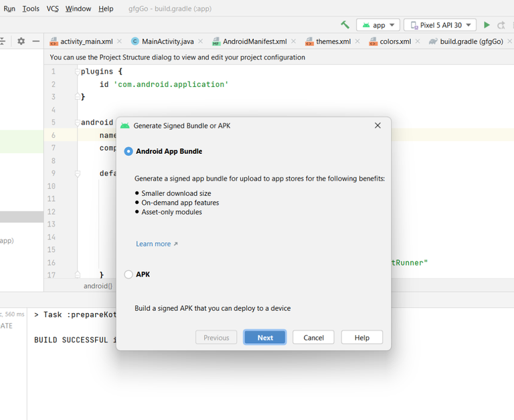The width and height of the screenshot is (514, 420).
Task: Click the BUILD SUCCESSFUL text in build output
Action: (x=71, y=340)
